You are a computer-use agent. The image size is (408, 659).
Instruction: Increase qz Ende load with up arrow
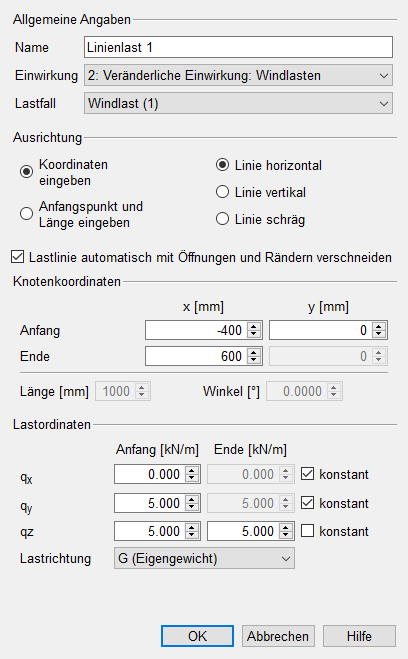coord(286,527)
